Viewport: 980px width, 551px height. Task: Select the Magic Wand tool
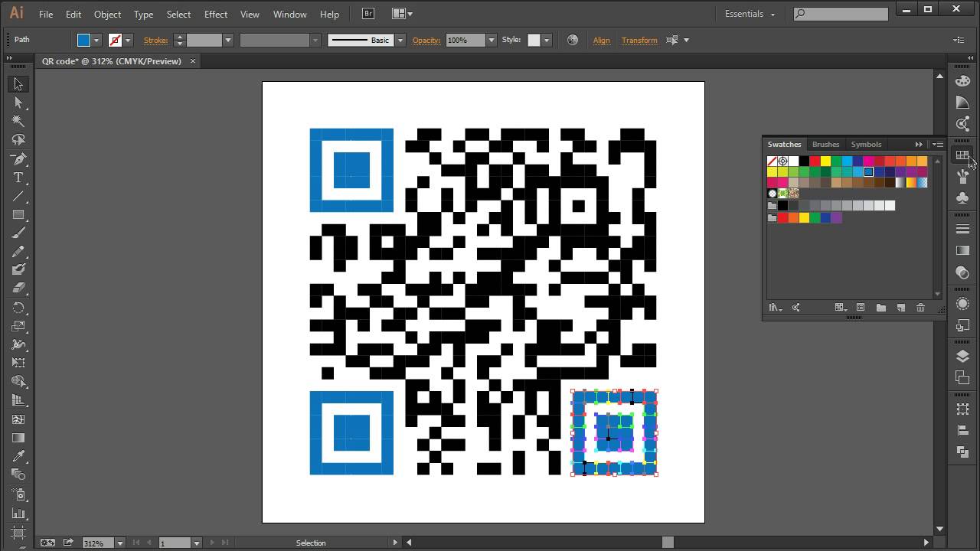[x=18, y=121]
